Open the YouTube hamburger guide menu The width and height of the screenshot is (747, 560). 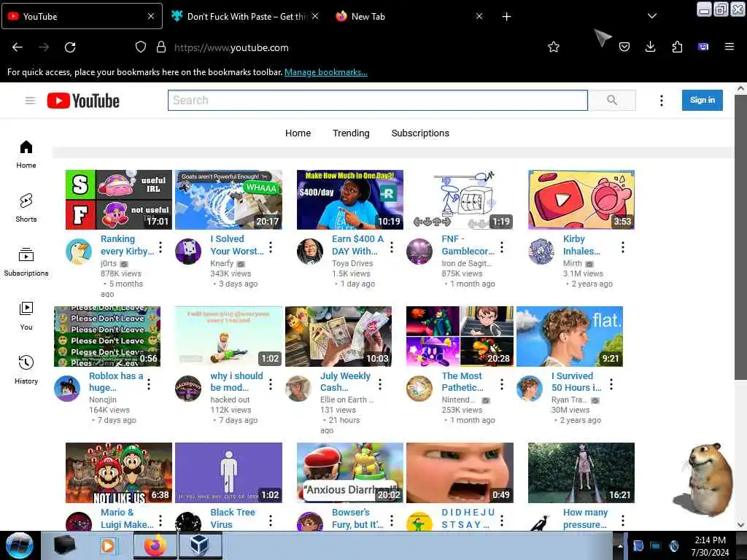point(31,101)
